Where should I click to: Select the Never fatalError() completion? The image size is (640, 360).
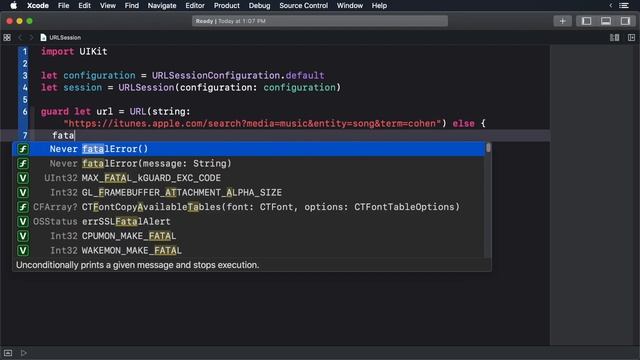249,149
